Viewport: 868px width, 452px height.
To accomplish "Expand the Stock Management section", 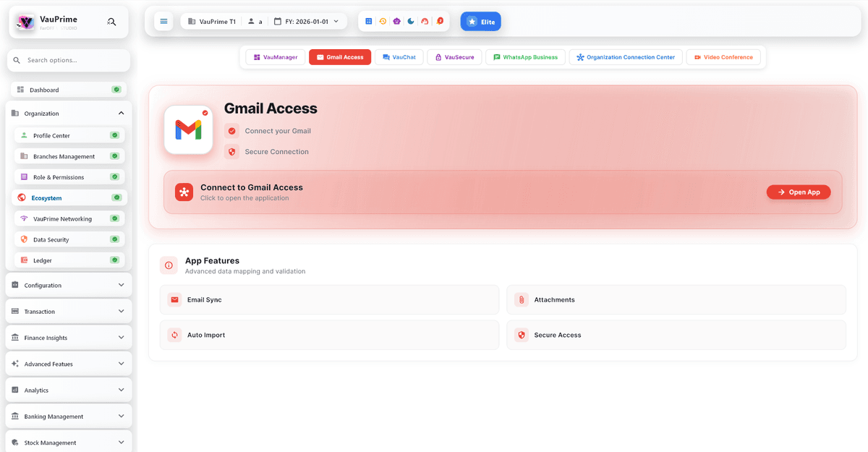I will tap(69, 443).
